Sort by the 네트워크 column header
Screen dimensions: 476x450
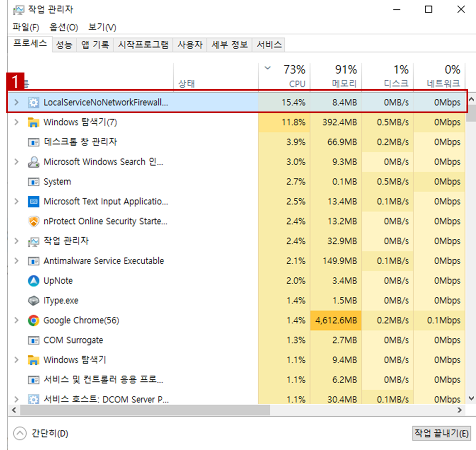coord(439,76)
